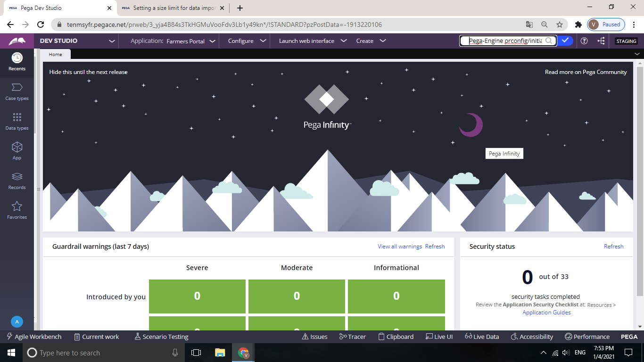Open the Configure menu
Screen dimensions: 644x362
point(248,41)
